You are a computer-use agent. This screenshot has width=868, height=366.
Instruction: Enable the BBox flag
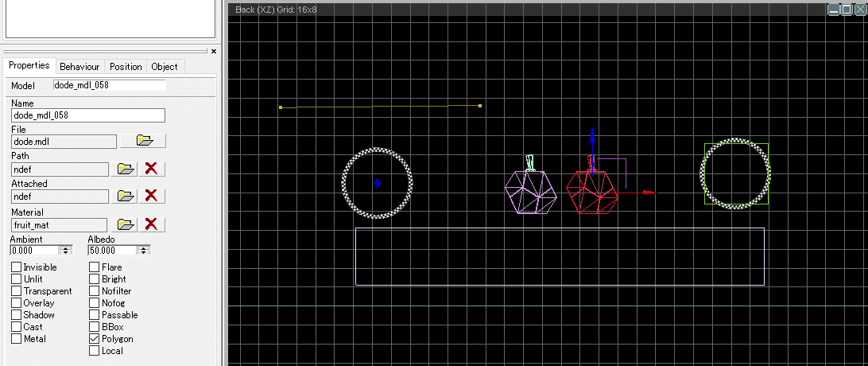coord(94,327)
